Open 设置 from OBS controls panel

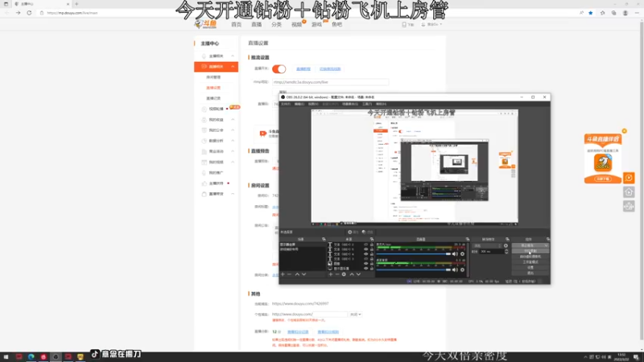(x=530, y=267)
